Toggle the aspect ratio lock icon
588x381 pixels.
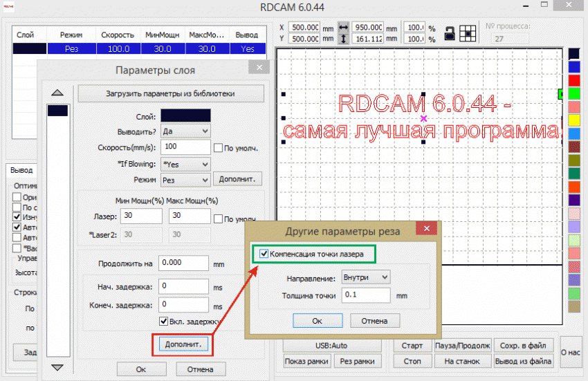(x=449, y=33)
